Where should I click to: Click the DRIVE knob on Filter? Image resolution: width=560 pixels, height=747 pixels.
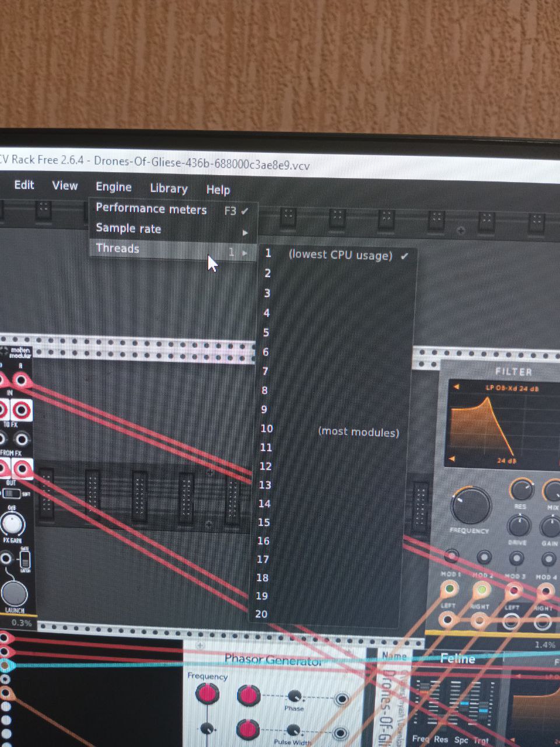(518, 526)
